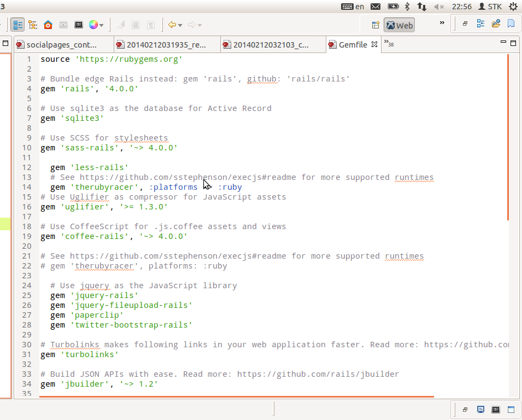Screen dimensions: 522x420
Task: Open the dropdown next to color wheel
Action: [101, 25]
